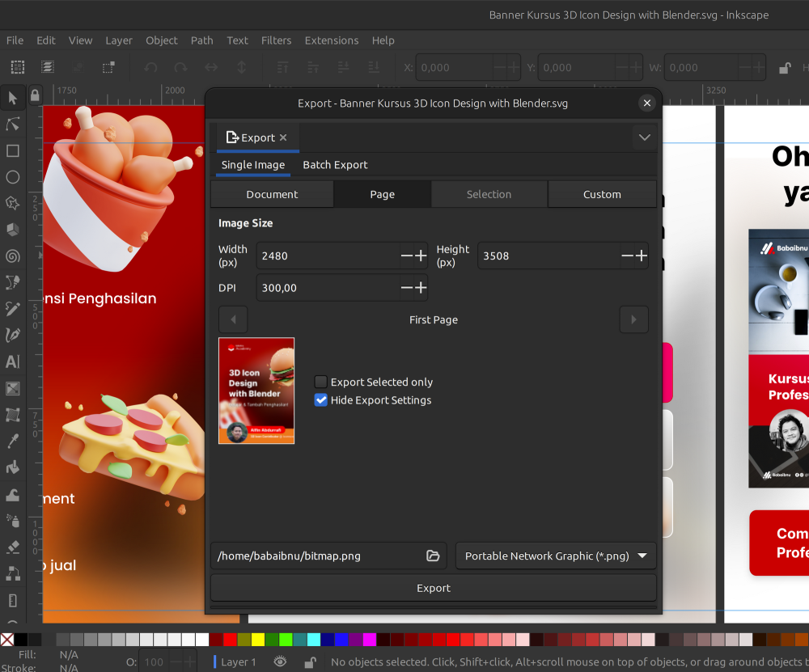Viewport: 809px width, 672px height.
Task: Select the Ellipse tool
Action: click(13, 177)
